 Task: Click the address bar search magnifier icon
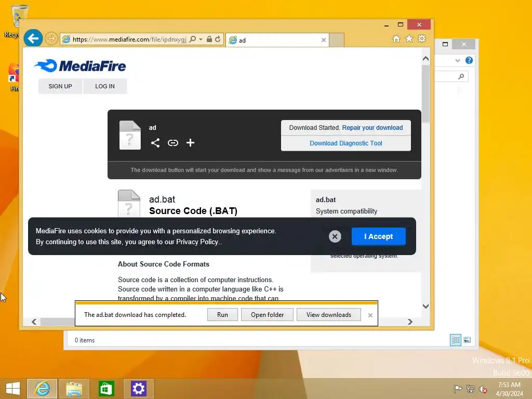(x=192, y=39)
